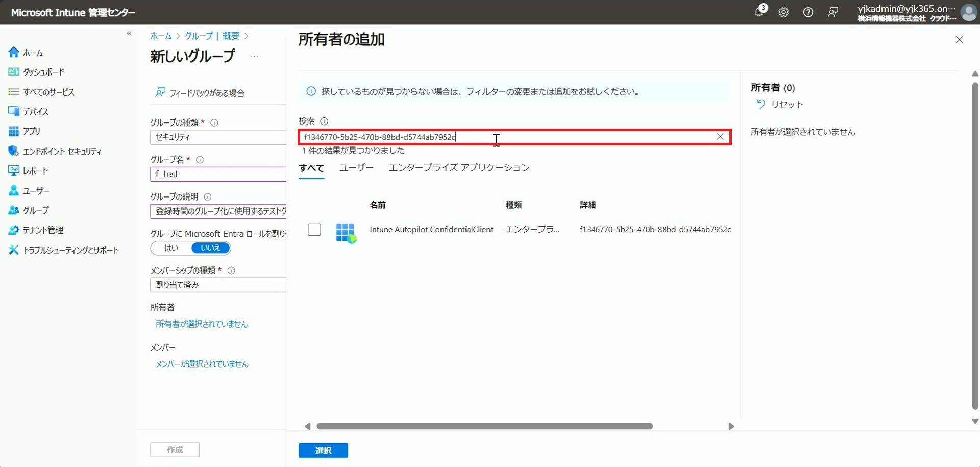Open the feedback icon in top bar

832,12
